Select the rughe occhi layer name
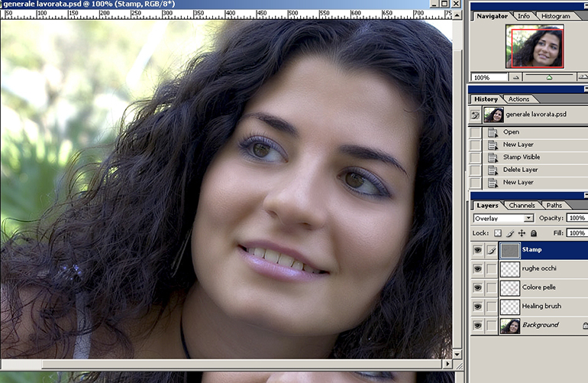588x383 pixels. pyautogui.click(x=539, y=268)
